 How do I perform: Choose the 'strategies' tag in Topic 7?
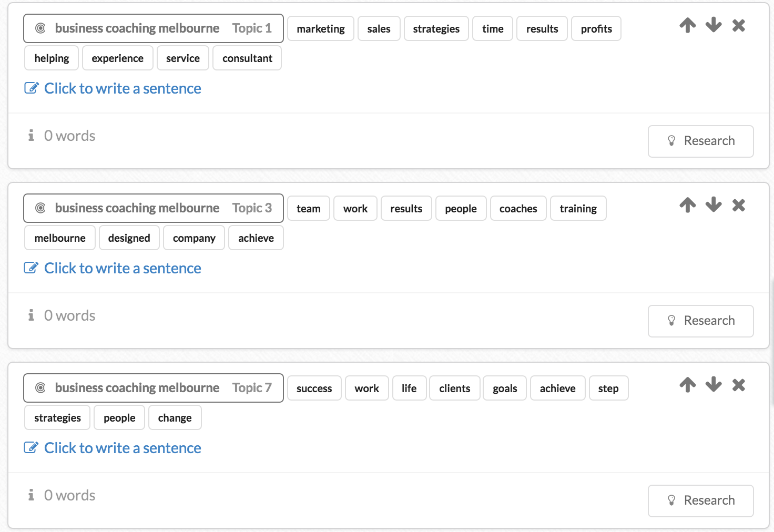pyautogui.click(x=57, y=417)
